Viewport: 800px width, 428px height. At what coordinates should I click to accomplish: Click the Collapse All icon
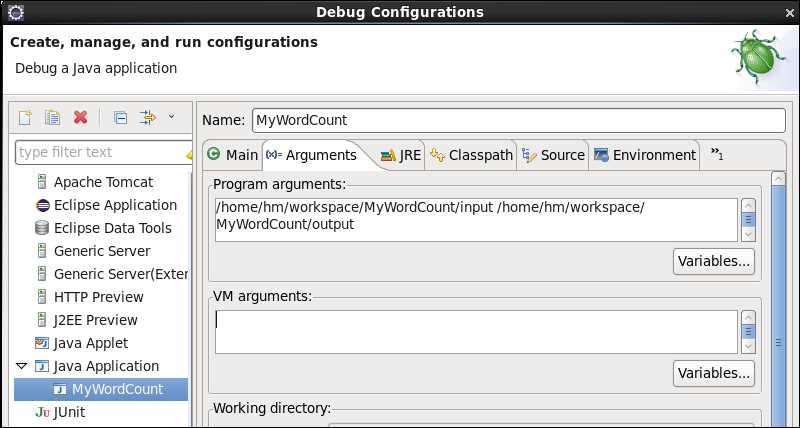click(x=120, y=117)
